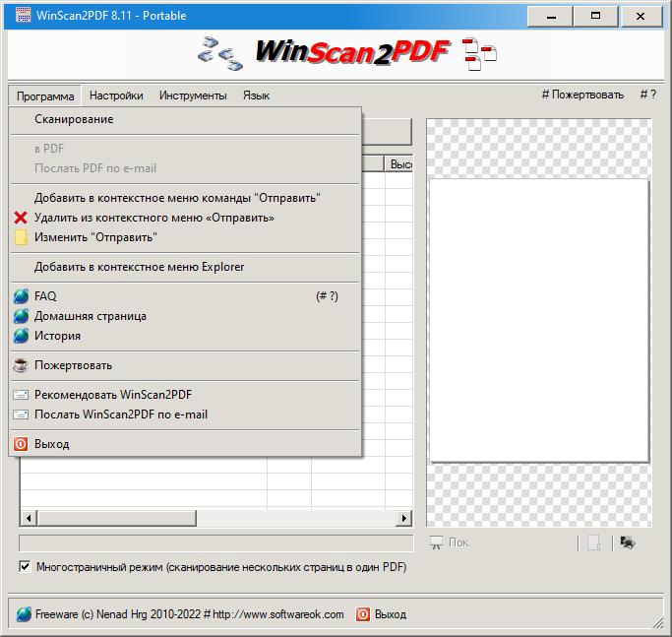The width and height of the screenshot is (672, 637).
Task: Click Выход in the bottom bar
Action: tap(391, 614)
